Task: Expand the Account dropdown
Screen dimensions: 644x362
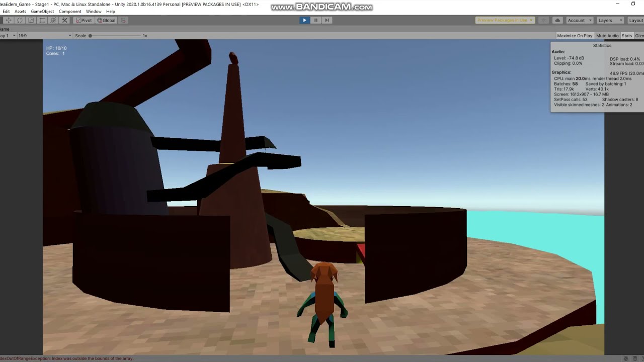Action: click(x=580, y=20)
